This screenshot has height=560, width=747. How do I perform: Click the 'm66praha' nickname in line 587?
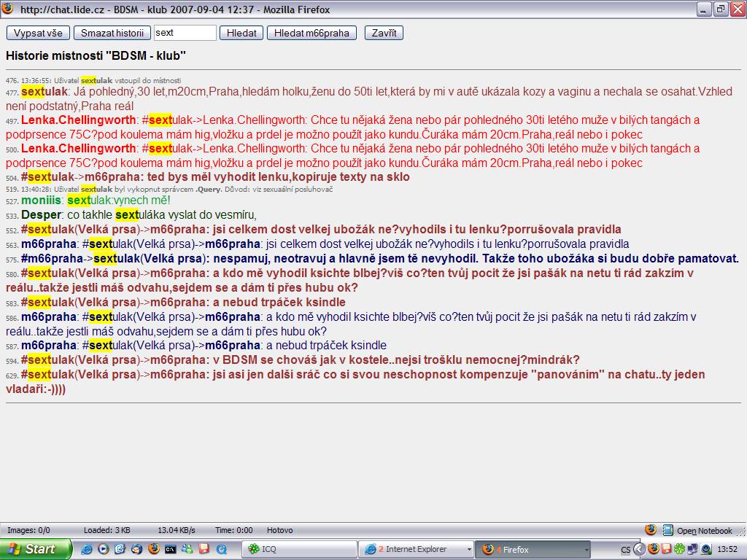pyautogui.click(x=49, y=345)
